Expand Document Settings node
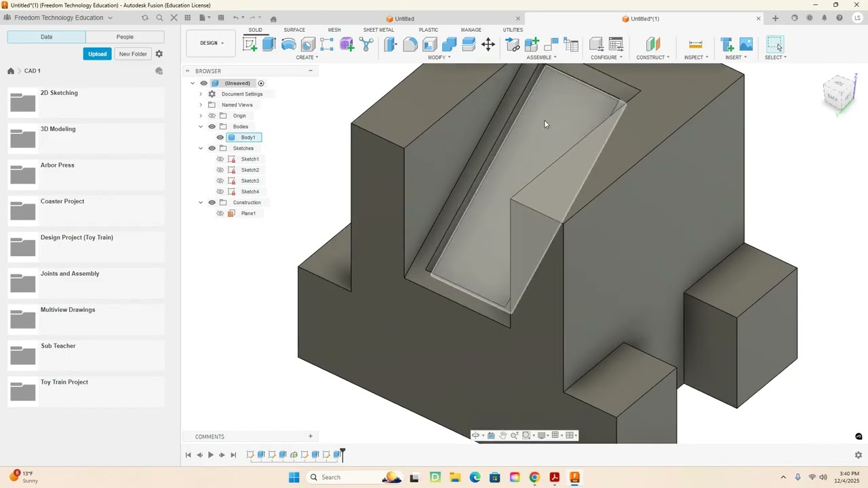Image resolution: width=868 pixels, height=488 pixels. point(201,94)
